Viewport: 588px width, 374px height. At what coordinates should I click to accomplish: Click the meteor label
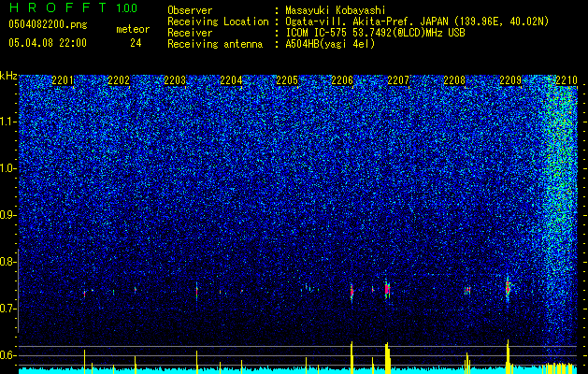coord(133,29)
